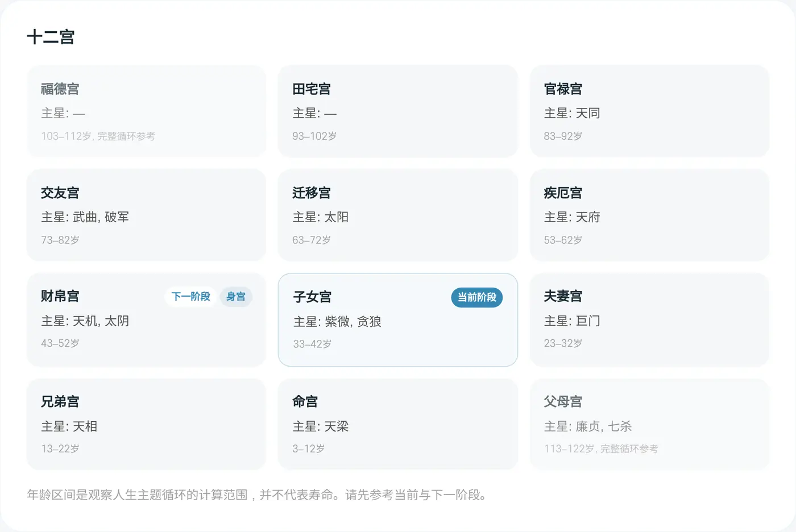Click the age range 33–42岁
Image resolution: width=796 pixels, height=532 pixels.
pos(312,344)
